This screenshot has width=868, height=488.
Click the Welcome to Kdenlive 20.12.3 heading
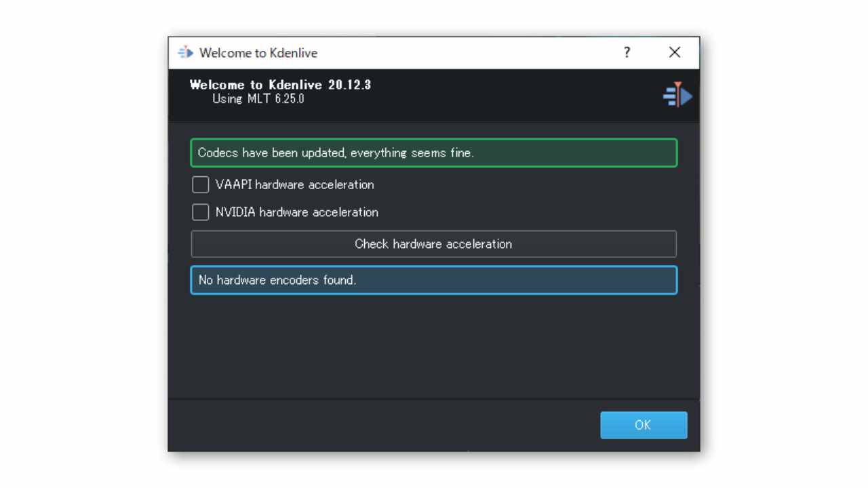point(280,85)
